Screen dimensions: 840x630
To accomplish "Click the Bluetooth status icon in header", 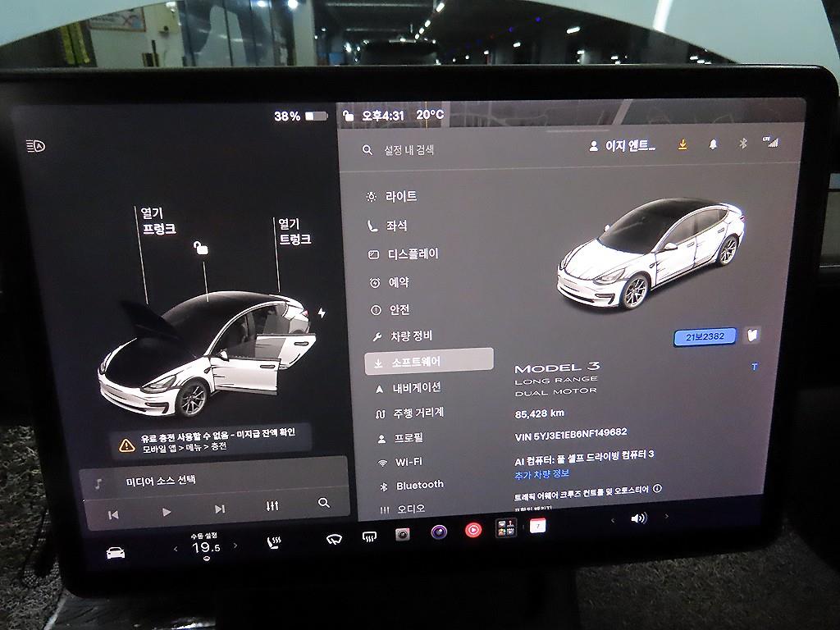I will tap(742, 143).
